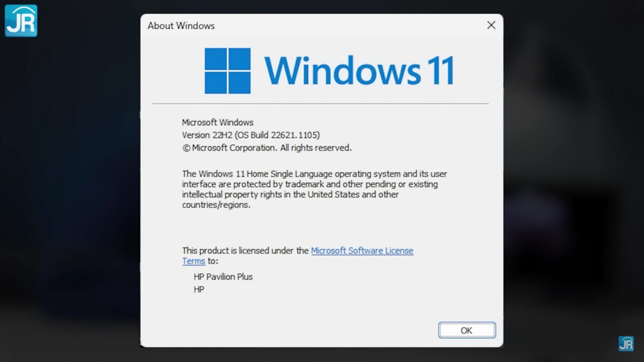Click OK to dismiss the dialog
Screen dimensions: 644x362
[x=466, y=330]
